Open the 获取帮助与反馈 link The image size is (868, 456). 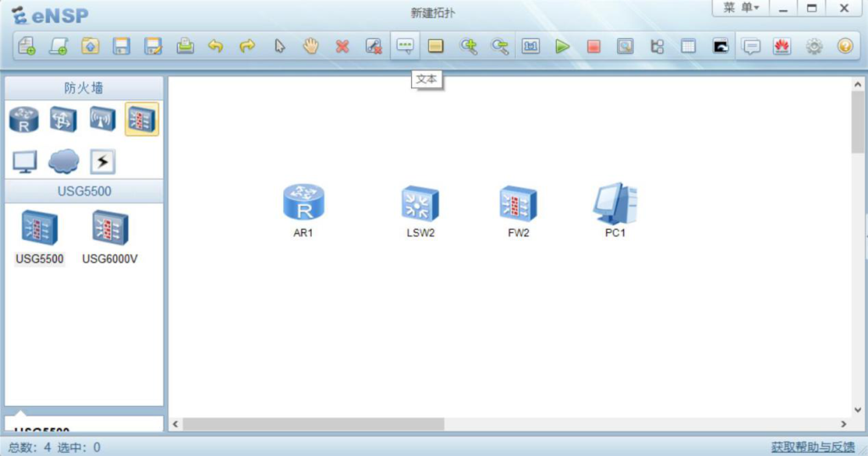pos(813,448)
